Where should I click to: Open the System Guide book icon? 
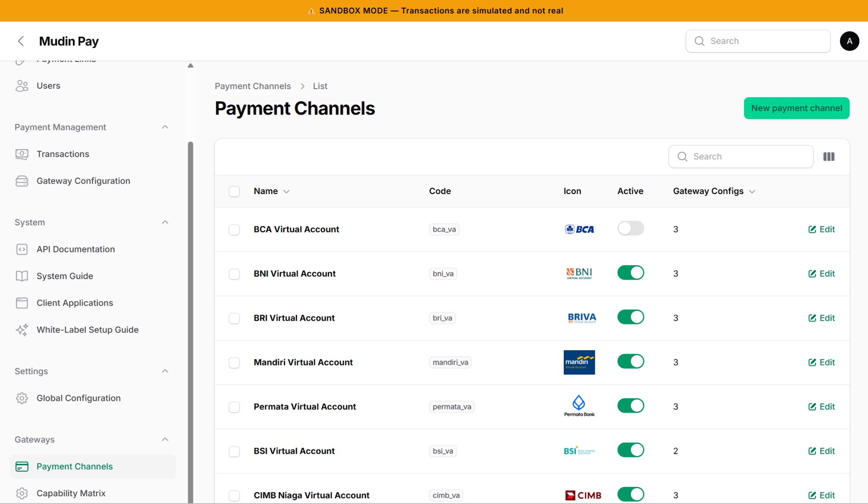22,276
